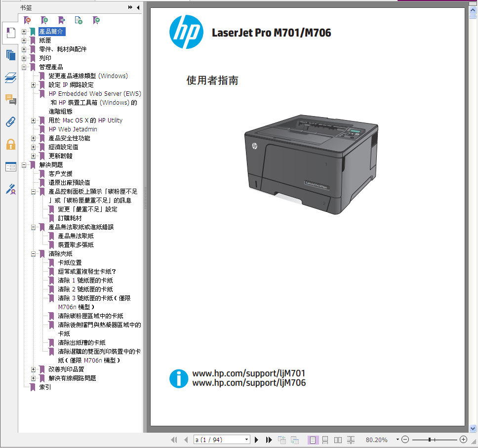Expand the 零件、耗材與配件 bookmark
The width and height of the screenshot is (478, 448).
click(24, 49)
